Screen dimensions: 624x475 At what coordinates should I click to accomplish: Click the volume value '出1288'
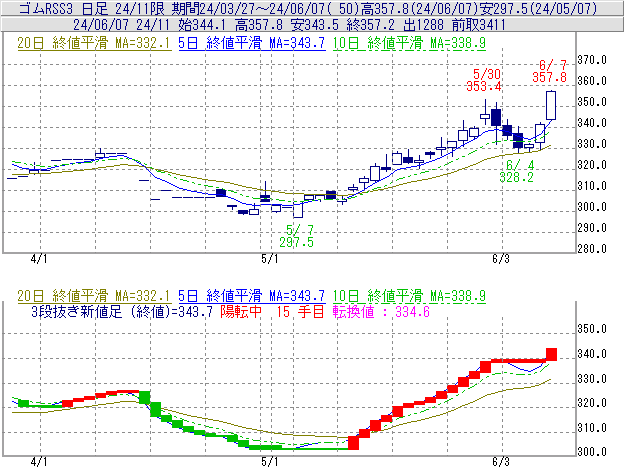(x=423, y=25)
